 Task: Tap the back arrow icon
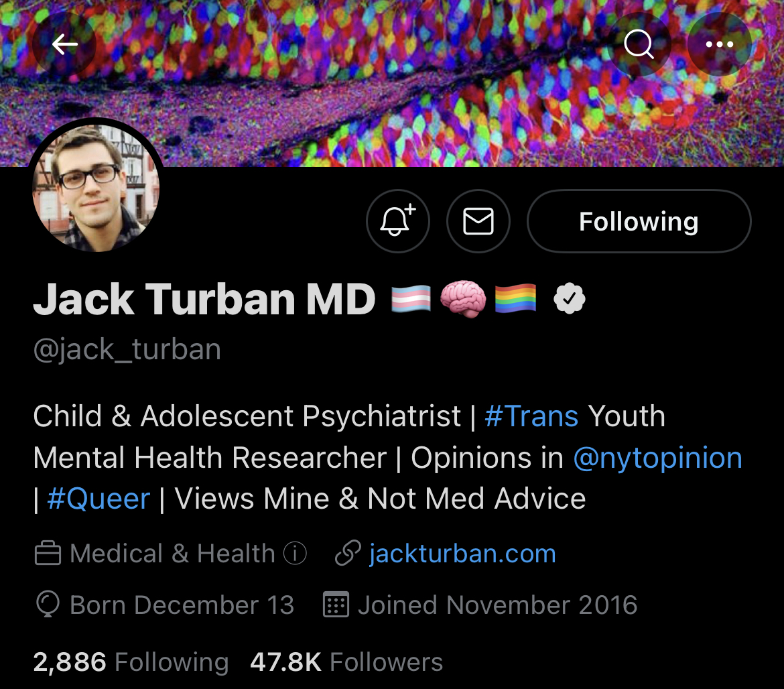click(64, 44)
